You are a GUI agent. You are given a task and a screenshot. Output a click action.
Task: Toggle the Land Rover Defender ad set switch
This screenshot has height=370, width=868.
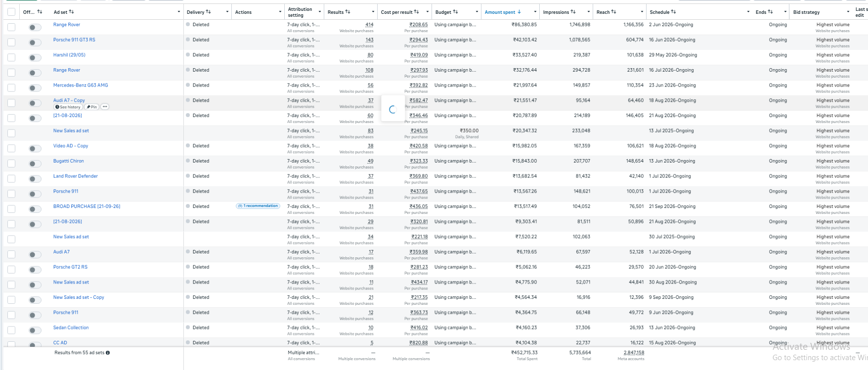point(35,179)
